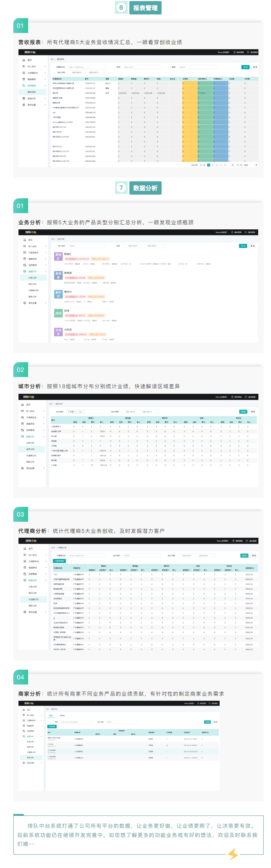Click 代理商名称 input in 代理商分析 screenshot
This screenshot has height=868, width=271.
tap(87, 555)
